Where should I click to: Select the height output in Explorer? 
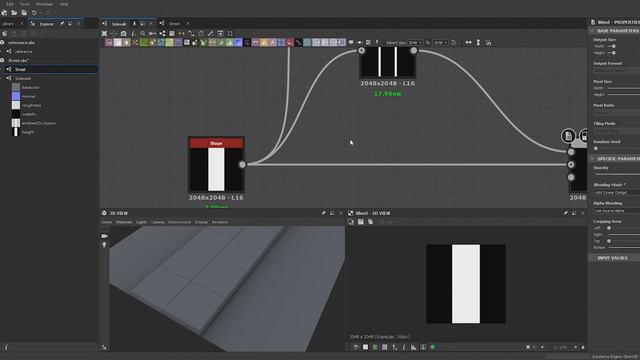(x=28, y=132)
